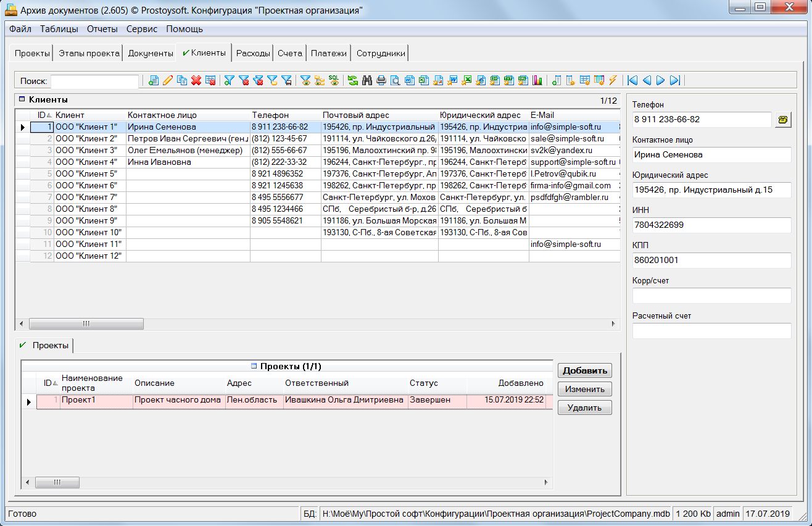
Task: Click in the Поиск search field
Action: tap(94, 81)
